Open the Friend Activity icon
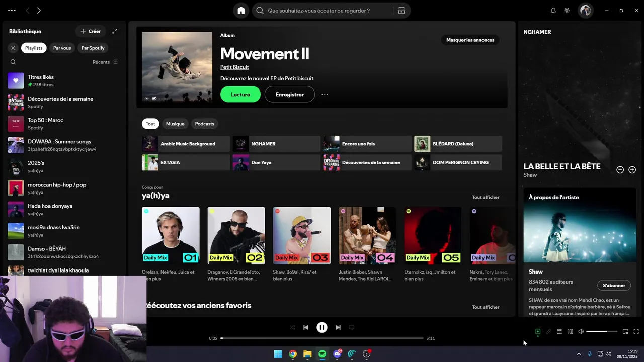The width and height of the screenshot is (644, 362). coord(567,10)
